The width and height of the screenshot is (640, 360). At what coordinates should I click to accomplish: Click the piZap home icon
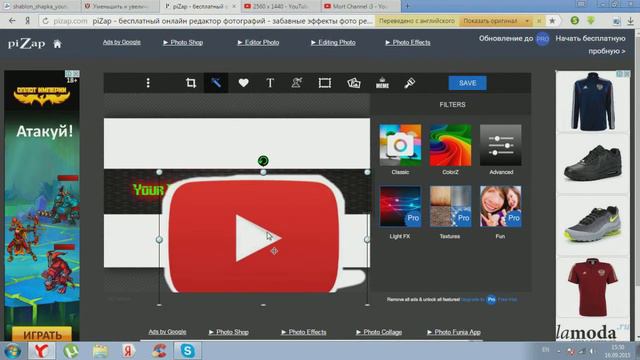pyautogui.click(x=57, y=44)
